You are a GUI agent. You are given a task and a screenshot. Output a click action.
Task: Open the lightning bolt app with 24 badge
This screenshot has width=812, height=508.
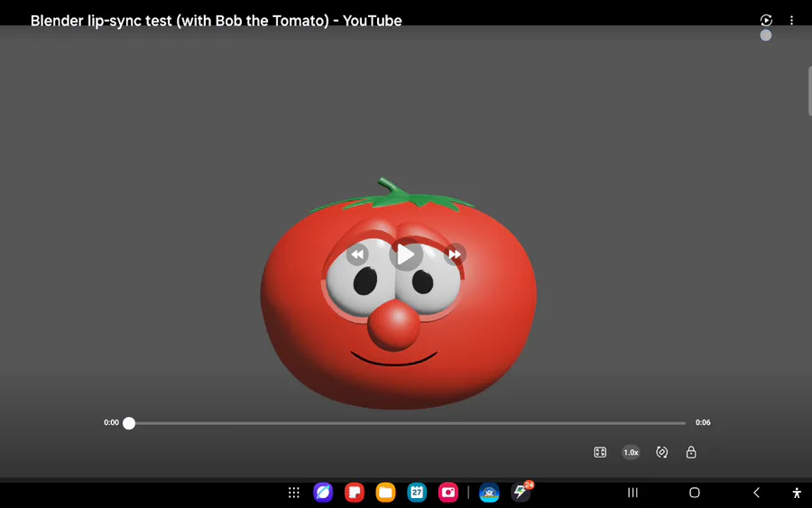[521, 492]
